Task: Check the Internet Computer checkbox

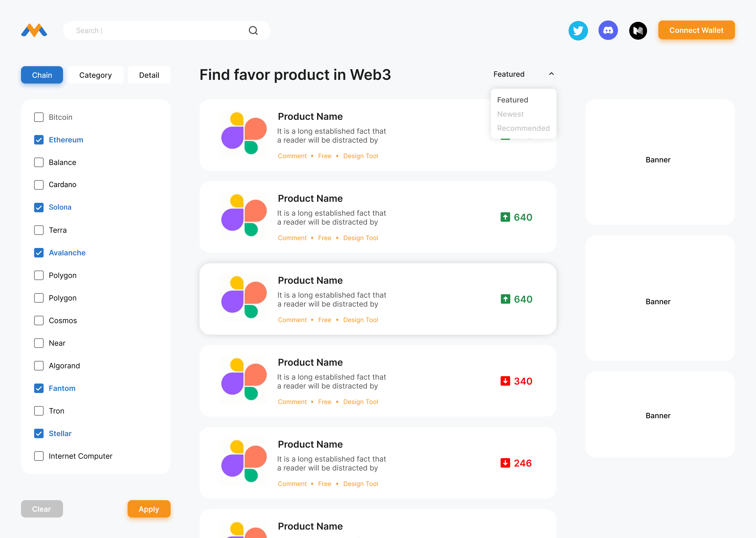Action: click(x=39, y=456)
